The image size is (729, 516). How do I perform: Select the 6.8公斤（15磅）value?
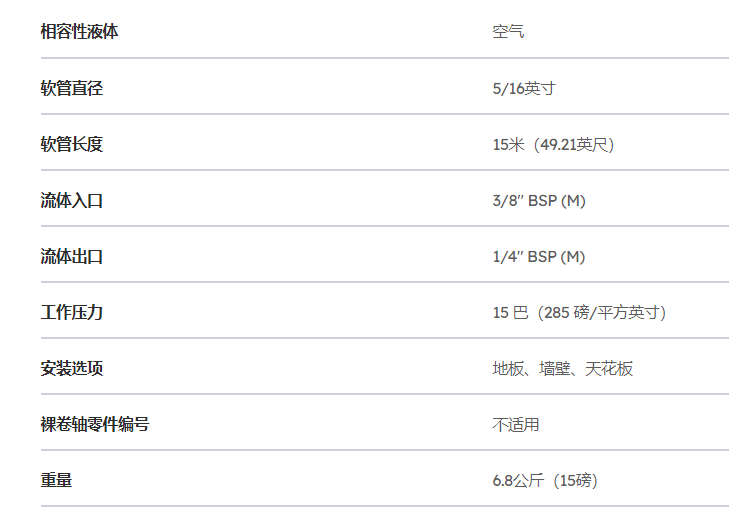pos(545,480)
